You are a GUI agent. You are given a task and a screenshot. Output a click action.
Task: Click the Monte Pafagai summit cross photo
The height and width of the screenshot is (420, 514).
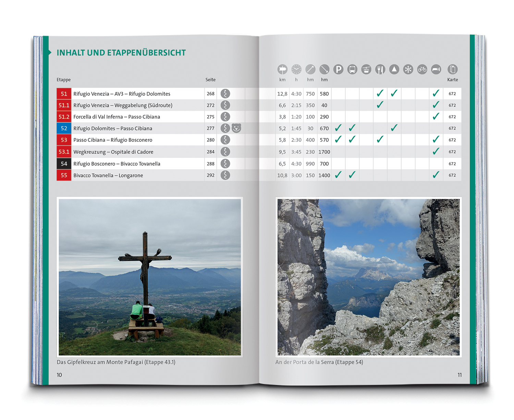pos(150,277)
